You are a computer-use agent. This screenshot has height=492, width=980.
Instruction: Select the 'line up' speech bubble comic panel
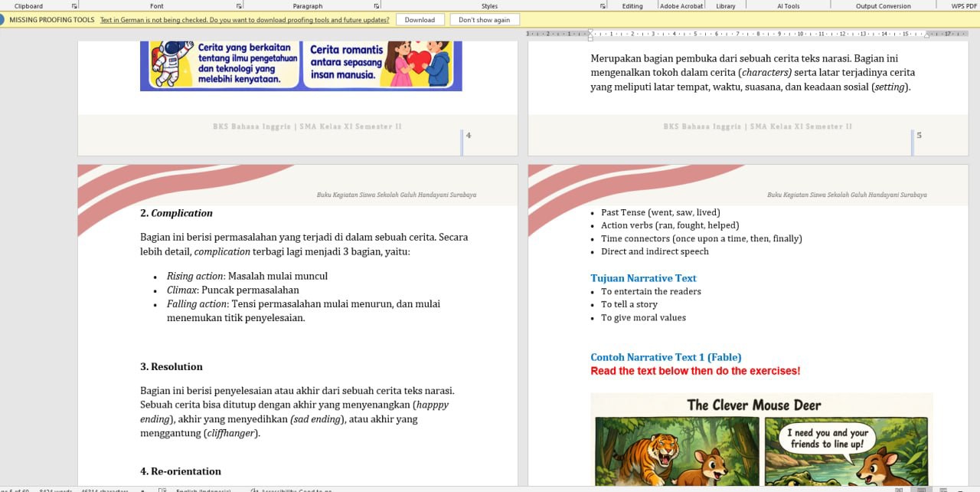[x=846, y=451]
